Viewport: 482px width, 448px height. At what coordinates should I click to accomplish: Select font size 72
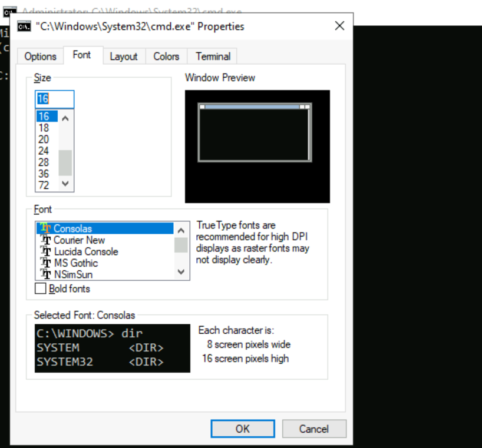click(47, 185)
